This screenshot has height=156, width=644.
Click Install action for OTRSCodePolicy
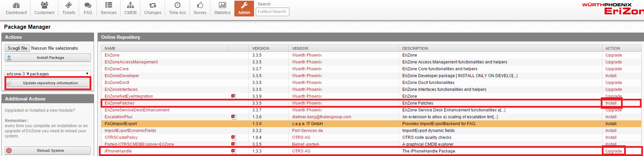611,137
